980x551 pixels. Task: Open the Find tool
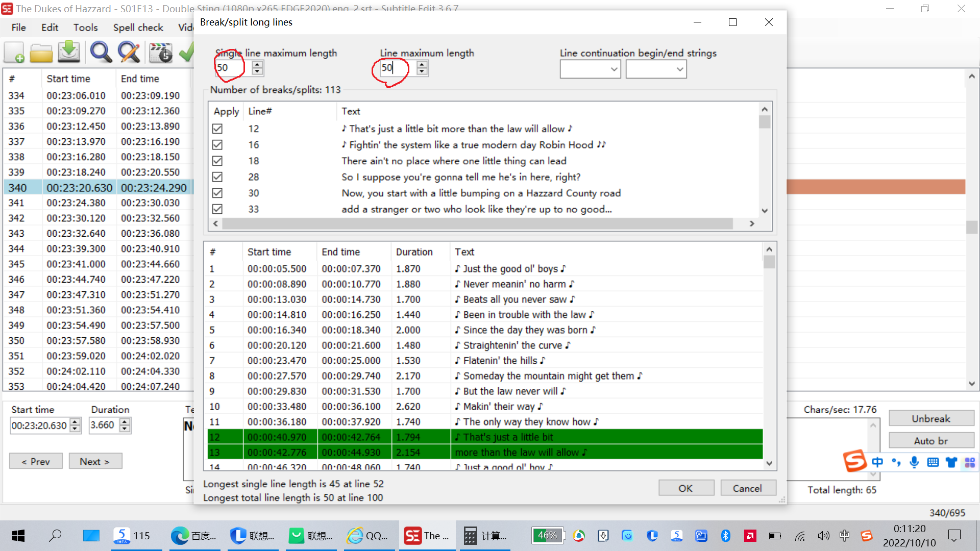click(x=101, y=52)
